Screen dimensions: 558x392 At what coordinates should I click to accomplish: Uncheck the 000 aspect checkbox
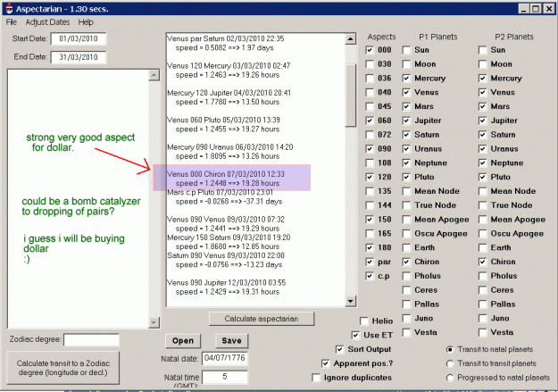(x=370, y=50)
